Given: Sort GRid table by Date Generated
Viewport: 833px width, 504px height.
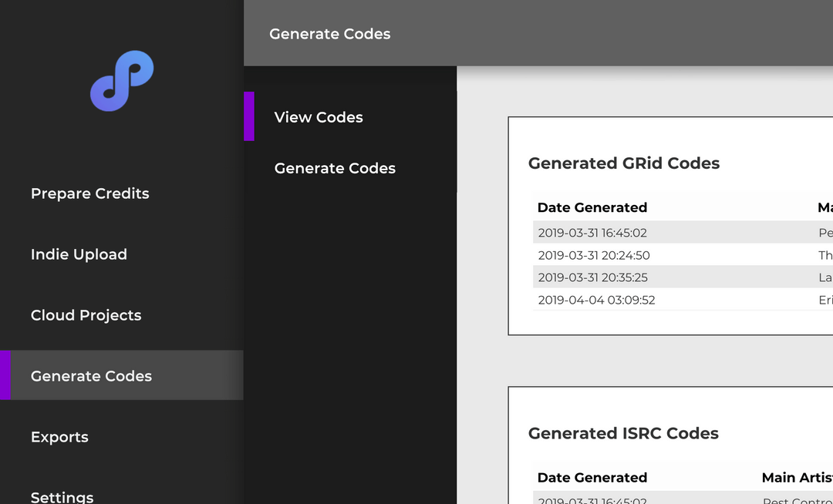Looking at the screenshot, I should [592, 207].
